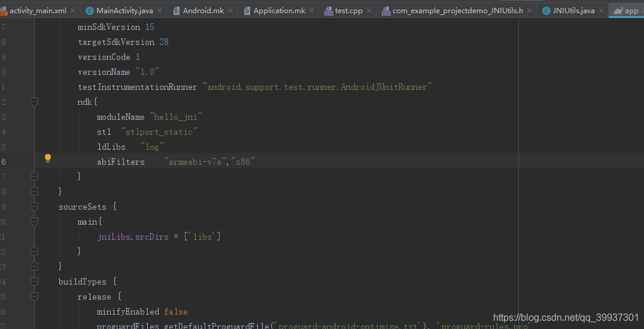Click the buildTypes keyword
The height and width of the screenshot is (329, 644).
82,282
